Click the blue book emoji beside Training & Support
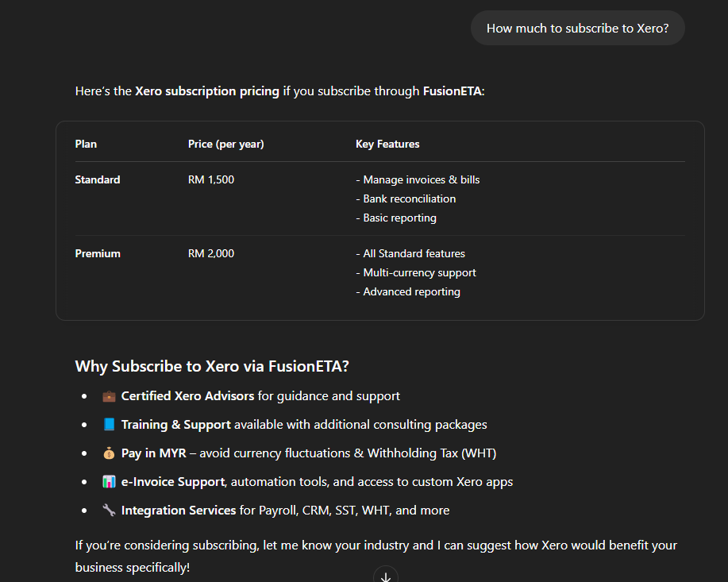The width and height of the screenshot is (728, 582). coord(109,425)
